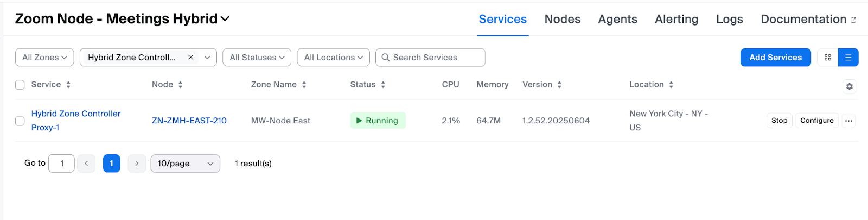Expand the All Zones dropdown
The height and width of the screenshot is (220, 868).
coord(44,58)
